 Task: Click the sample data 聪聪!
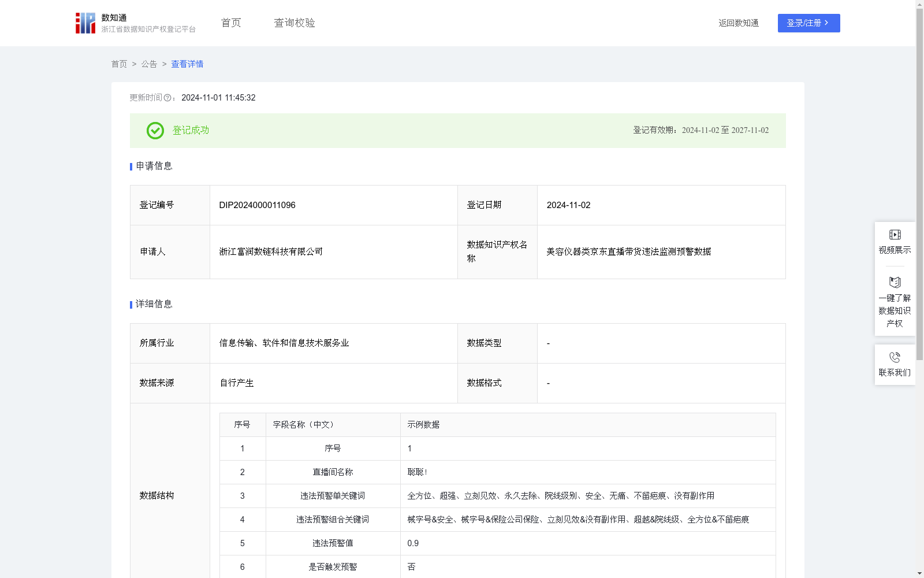417,472
